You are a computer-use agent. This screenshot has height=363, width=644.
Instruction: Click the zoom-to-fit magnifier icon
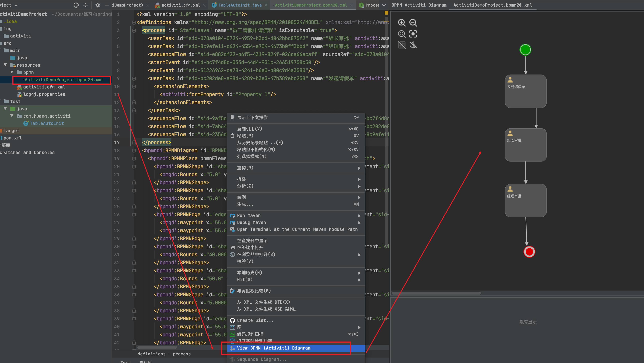click(x=402, y=34)
